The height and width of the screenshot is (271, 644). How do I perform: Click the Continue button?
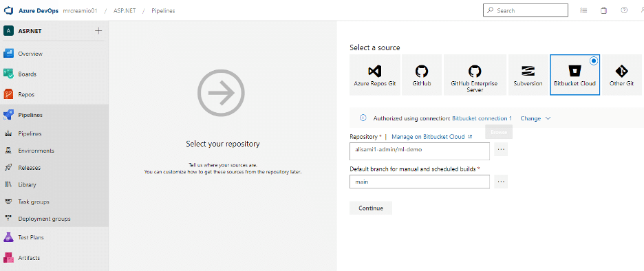[371, 208]
